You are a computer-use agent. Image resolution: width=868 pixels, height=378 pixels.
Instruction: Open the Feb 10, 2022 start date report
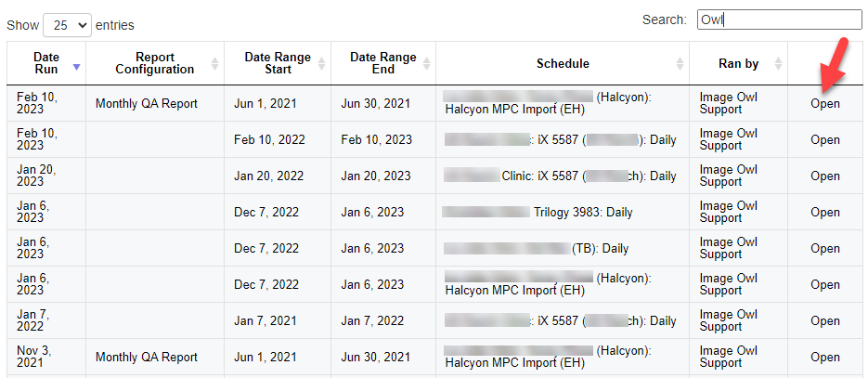coord(824,140)
